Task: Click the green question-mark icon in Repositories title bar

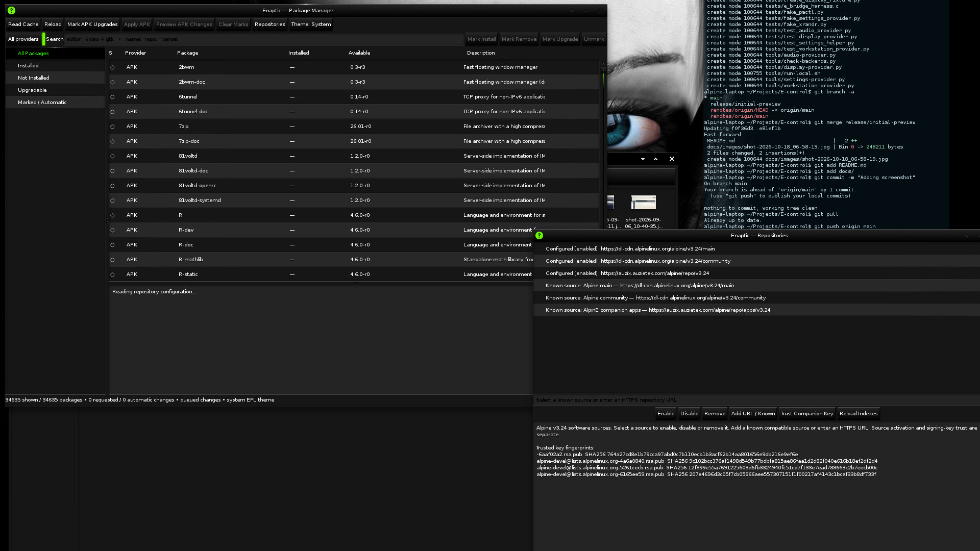Action: [x=539, y=236]
